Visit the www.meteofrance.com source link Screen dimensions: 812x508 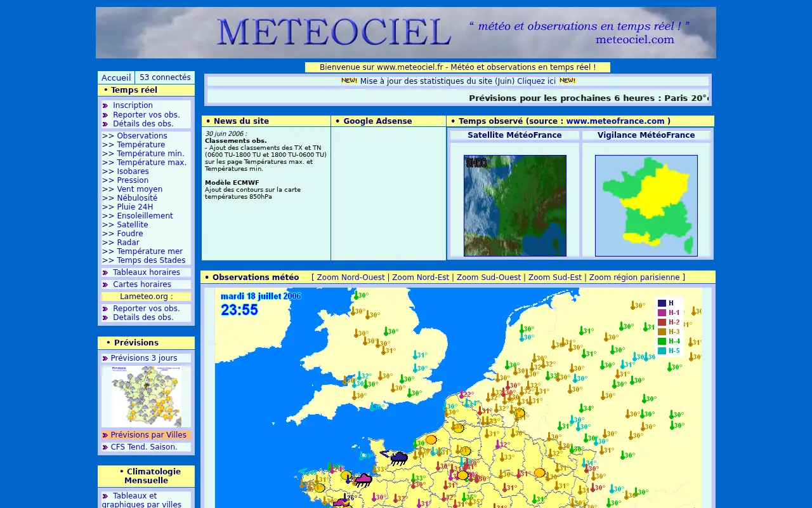coord(615,121)
